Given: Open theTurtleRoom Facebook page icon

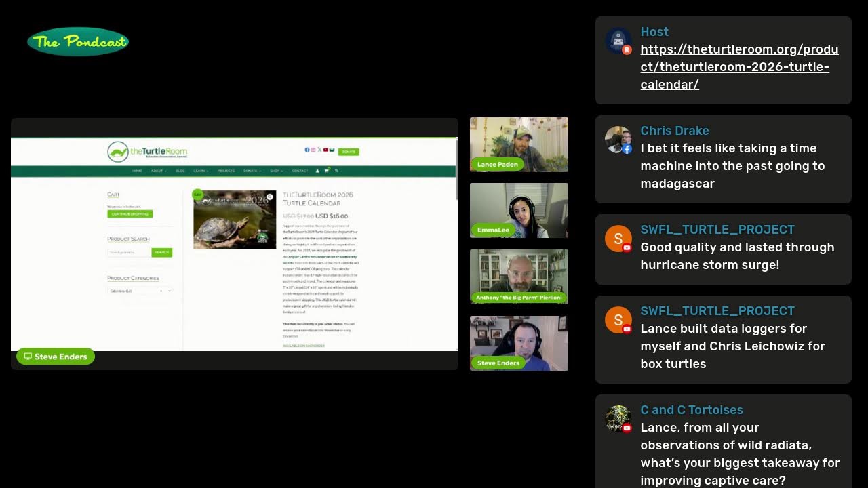Looking at the screenshot, I should (307, 150).
